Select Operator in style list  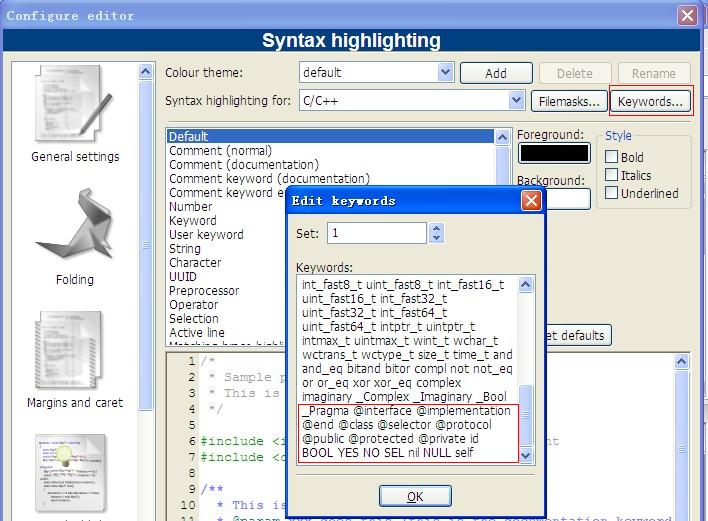pyautogui.click(x=193, y=304)
